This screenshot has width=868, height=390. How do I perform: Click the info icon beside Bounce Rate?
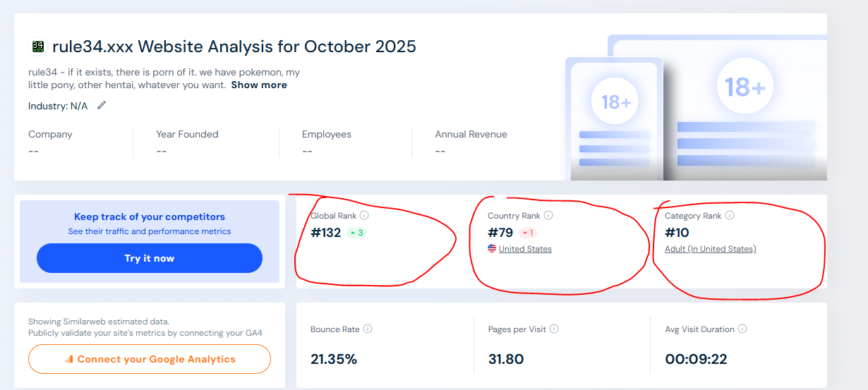368,329
